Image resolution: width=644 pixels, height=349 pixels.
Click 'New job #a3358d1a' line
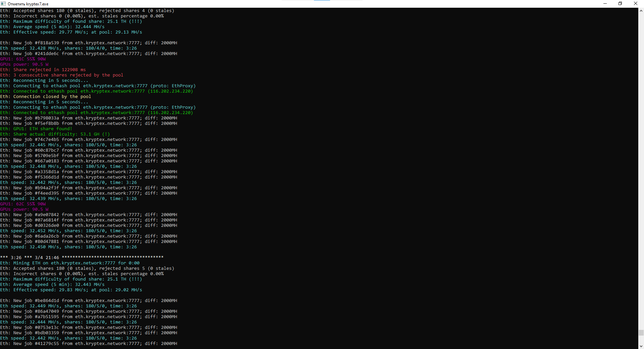(x=89, y=172)
